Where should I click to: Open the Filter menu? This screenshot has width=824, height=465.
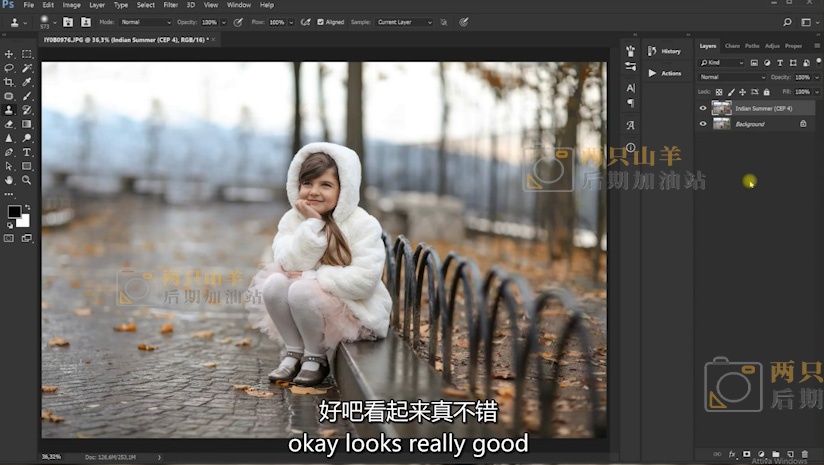[x=171, y=5]
